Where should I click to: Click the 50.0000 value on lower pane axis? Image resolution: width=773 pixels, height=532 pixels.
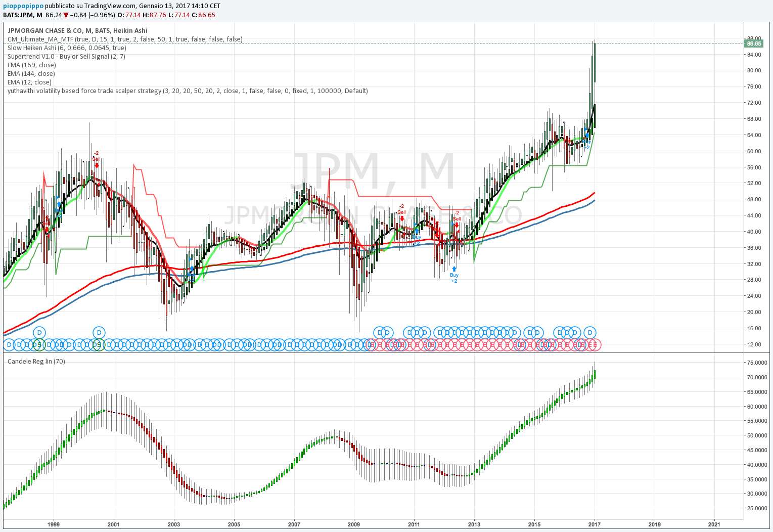(756, 435)
